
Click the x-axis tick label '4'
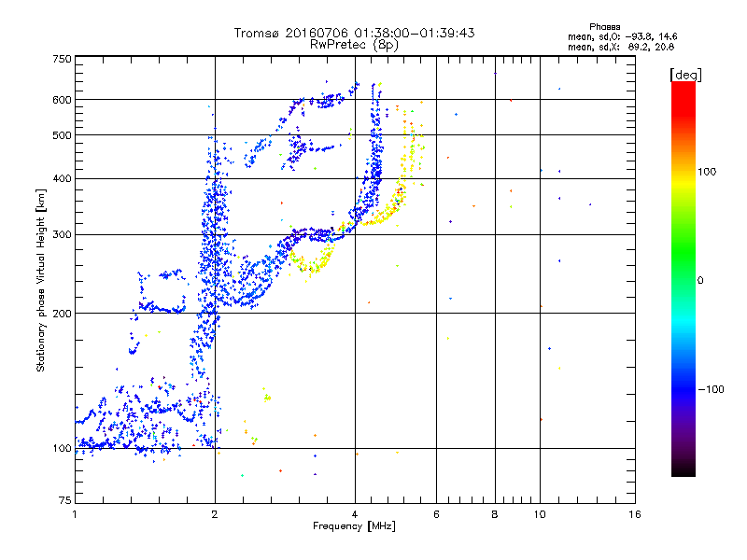pos(355,514)
